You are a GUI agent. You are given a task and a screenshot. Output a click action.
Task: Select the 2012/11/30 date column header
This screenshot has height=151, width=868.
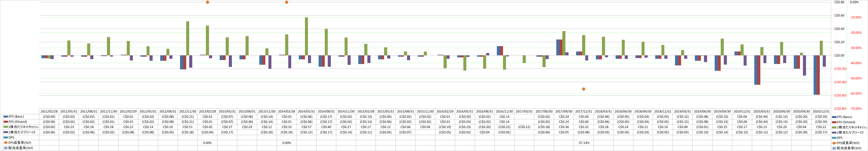coord(188,112)
